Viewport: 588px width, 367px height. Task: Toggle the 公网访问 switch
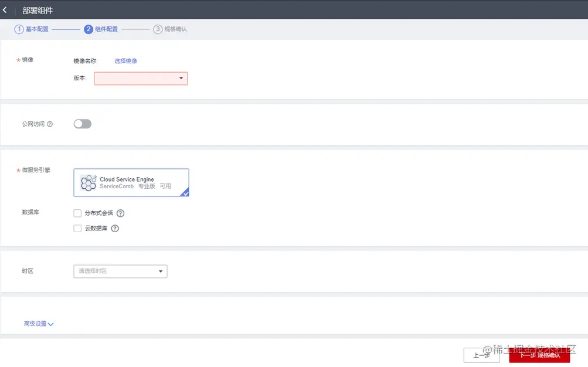pos(83,124)
